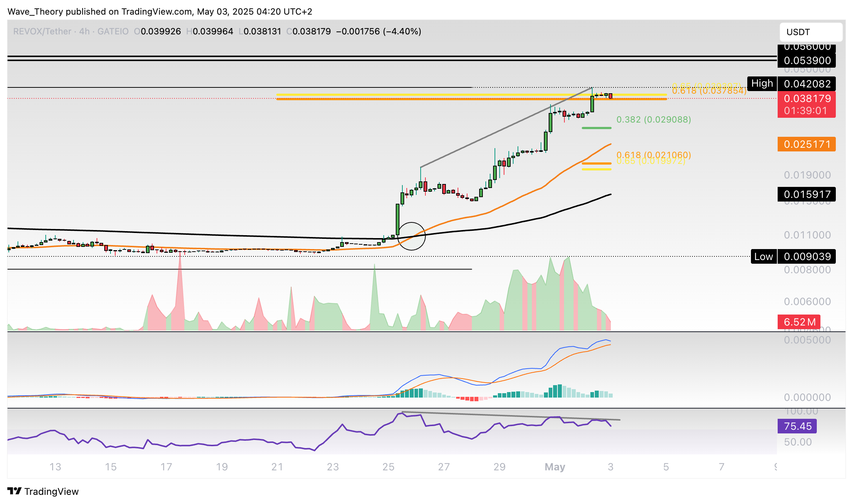
Task: Select the orange 0.618 (0.021060) Fibonacci label
Action: click(653, 155)
